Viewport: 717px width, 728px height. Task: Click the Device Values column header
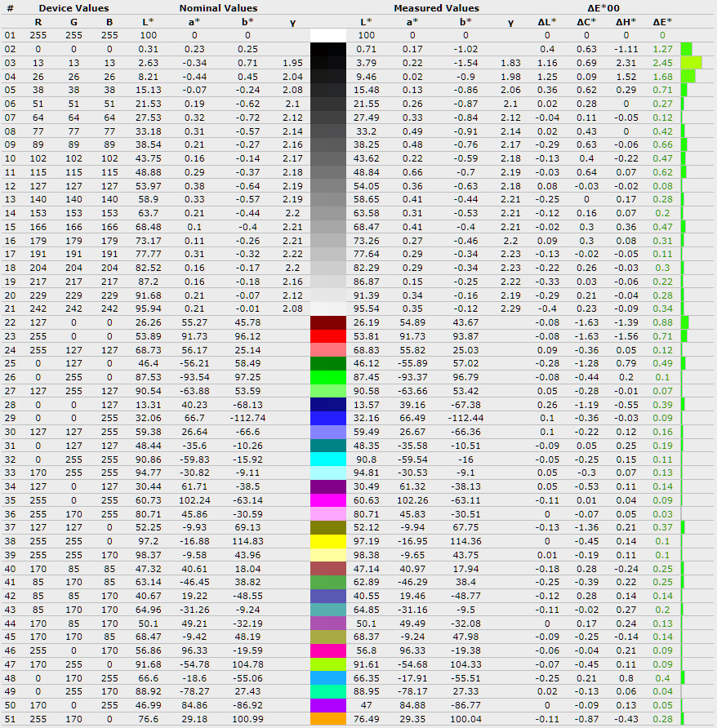coord(73,8)
